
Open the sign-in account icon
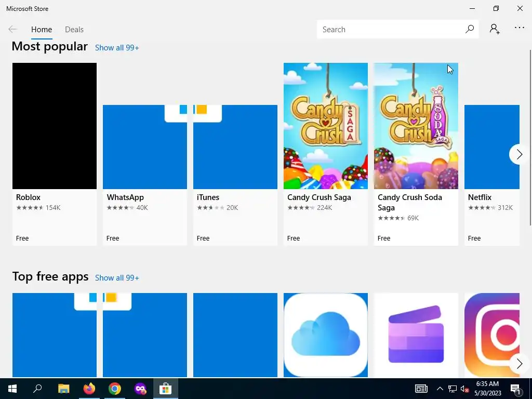pos(495,29)
